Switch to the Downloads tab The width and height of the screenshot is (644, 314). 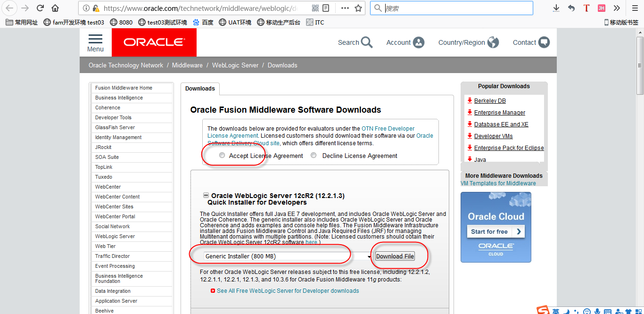click(200, 89)
